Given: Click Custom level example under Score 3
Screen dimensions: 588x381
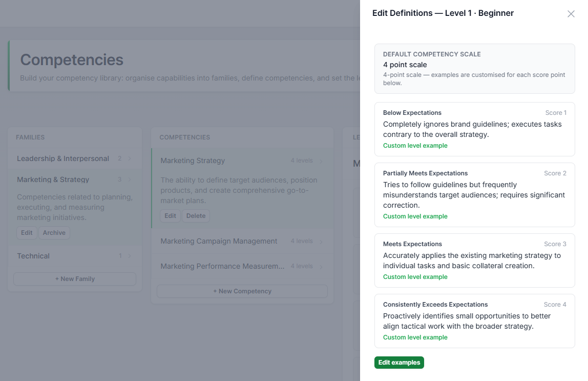Looking at the screenshot, I should (415, 277).
